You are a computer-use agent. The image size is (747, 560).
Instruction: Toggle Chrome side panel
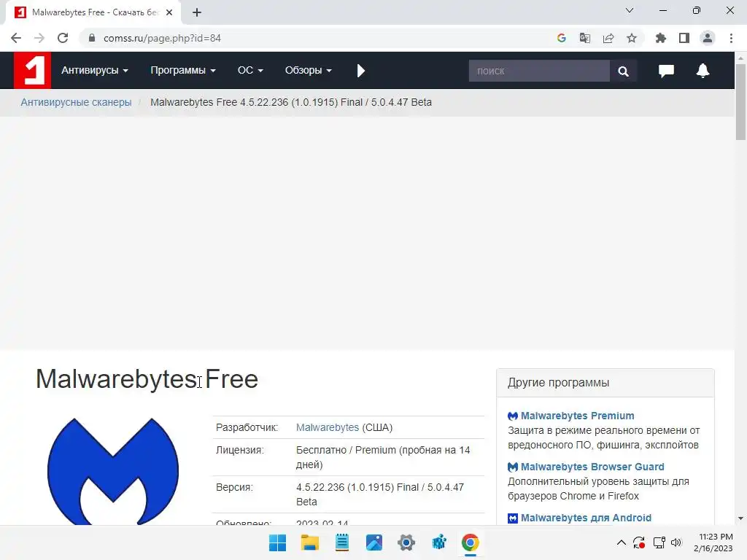point(684,38)
